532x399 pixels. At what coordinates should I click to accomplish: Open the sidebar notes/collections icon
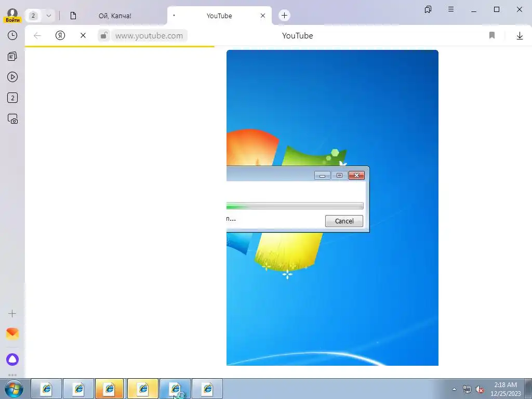click(x=12, y=56)
